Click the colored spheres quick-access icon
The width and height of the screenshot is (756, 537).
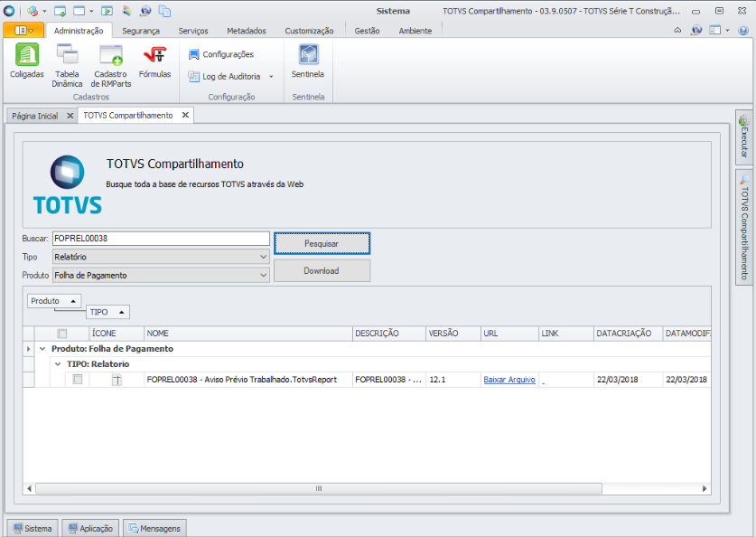click(x=33, y=11)
